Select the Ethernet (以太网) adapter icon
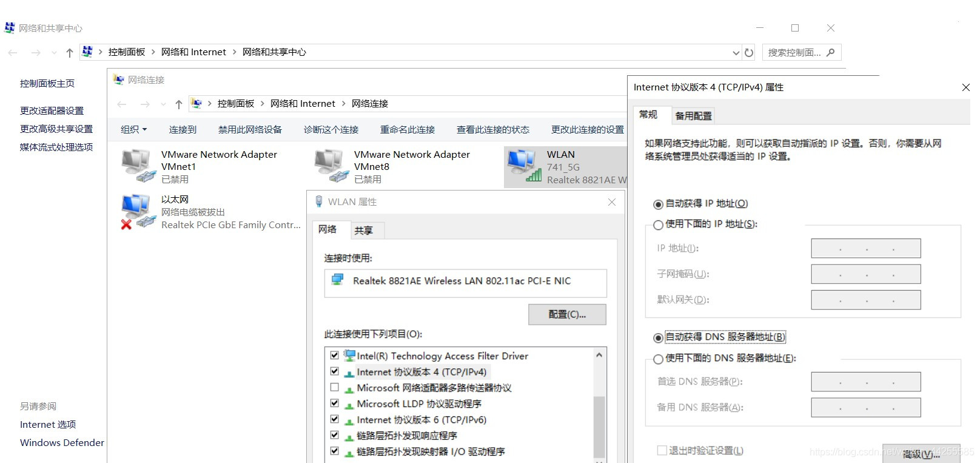The height and width of the screenshot is (463, 980). click(x=139, y=212)
